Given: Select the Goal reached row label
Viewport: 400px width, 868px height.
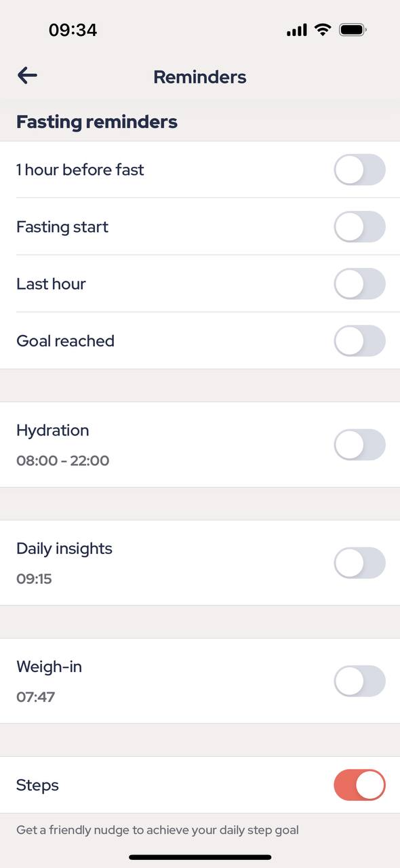Looking at the screenshot, I should coord(65,340).
